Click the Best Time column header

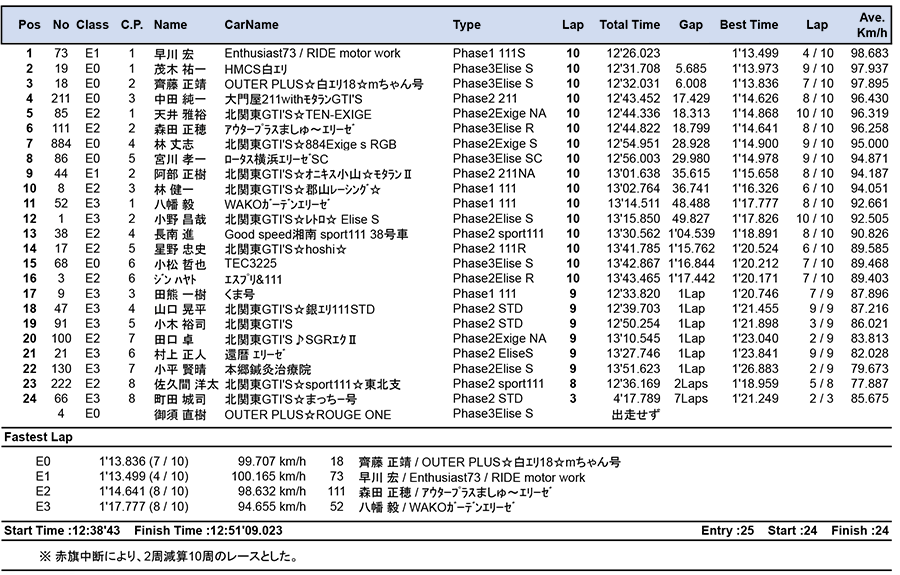pyautogui.click(x=748, y=25)
